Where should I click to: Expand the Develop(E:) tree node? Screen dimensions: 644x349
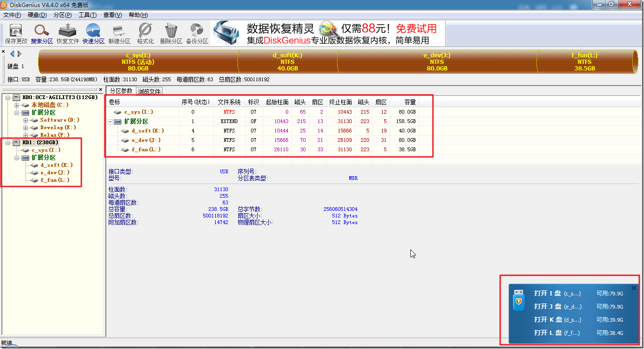(25, 127)
